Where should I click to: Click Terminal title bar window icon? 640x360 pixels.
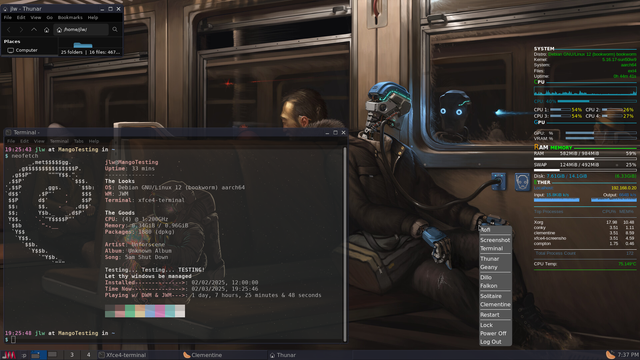(9, 132)
